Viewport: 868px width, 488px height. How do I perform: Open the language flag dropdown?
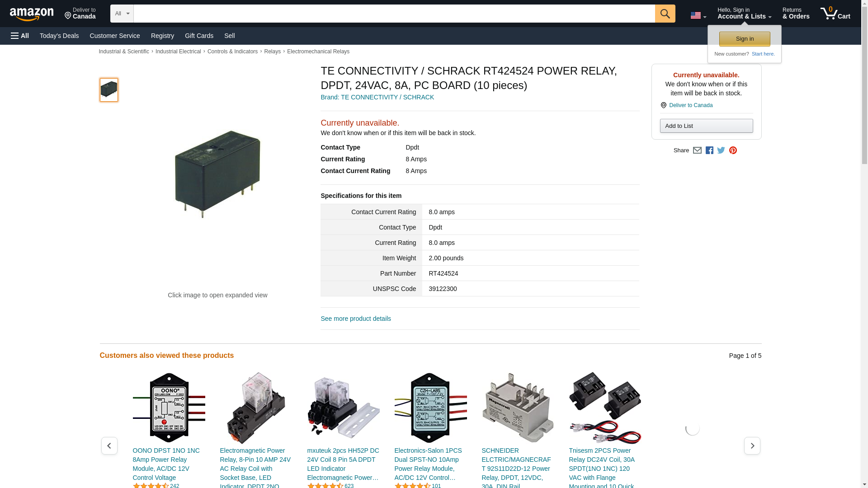tap(698, 15)
